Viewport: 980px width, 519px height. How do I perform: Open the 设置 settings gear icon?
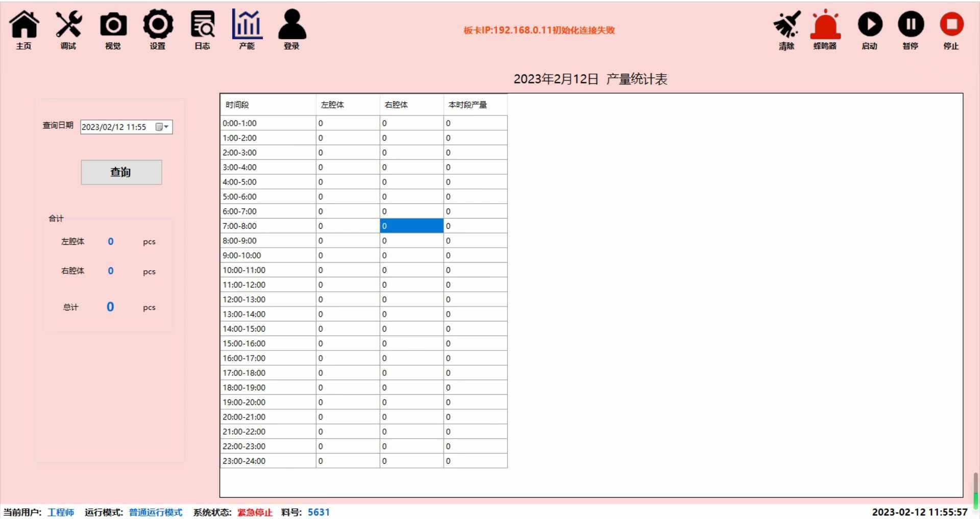[x=158, y=30]
